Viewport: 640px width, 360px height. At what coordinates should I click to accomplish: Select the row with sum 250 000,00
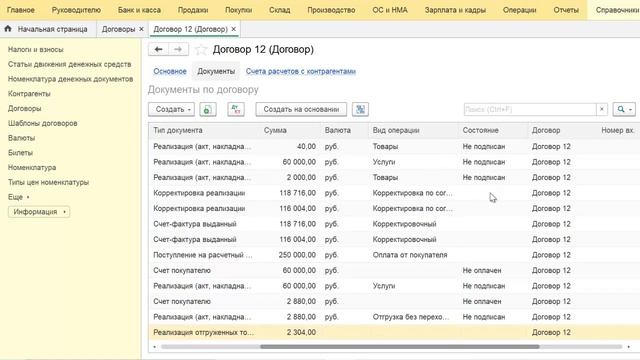click(394, 255)
